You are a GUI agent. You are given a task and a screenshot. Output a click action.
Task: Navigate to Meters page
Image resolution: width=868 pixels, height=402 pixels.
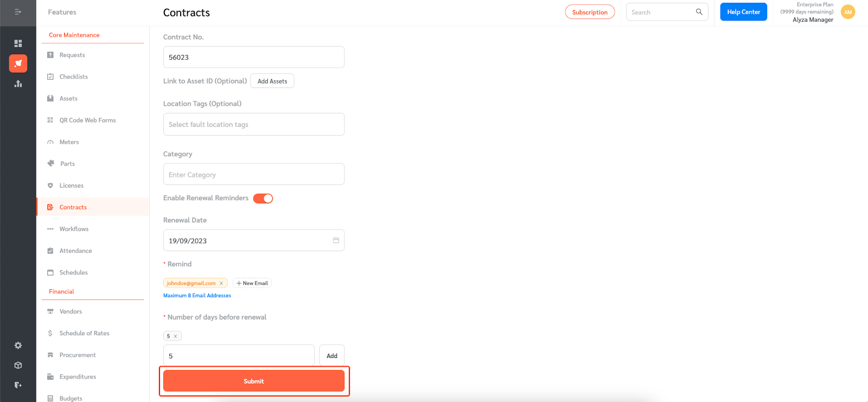[69, 142]
